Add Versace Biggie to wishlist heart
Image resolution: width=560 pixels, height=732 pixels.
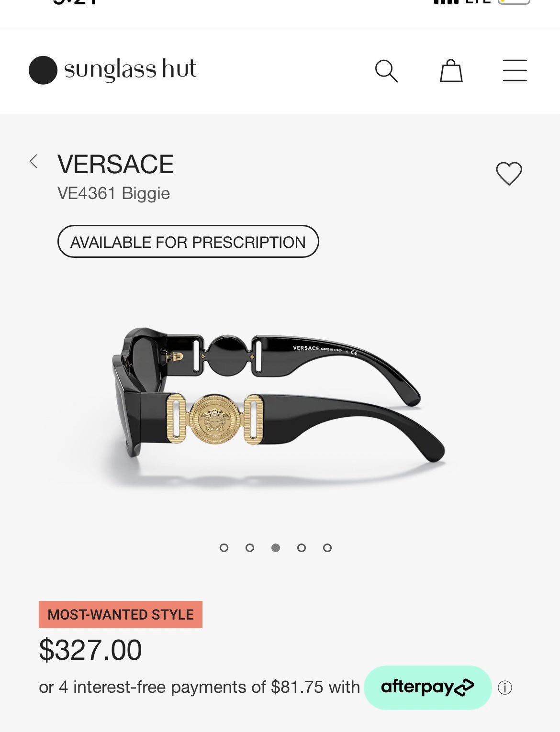509,173
